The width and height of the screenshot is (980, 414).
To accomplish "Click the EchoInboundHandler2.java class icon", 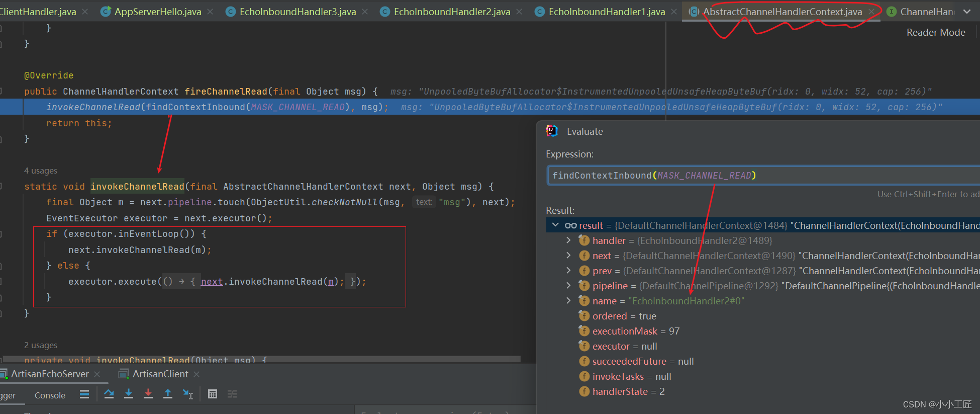I will (385, 12).
